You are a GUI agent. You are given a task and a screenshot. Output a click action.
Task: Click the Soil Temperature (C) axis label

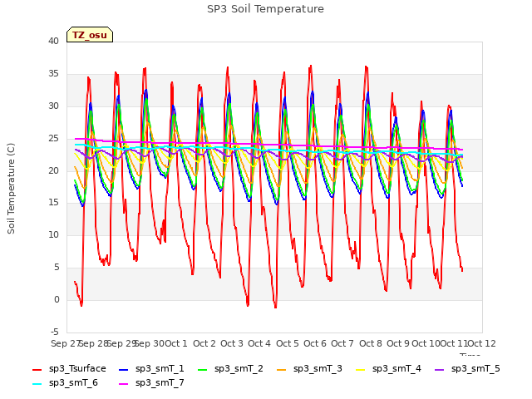[x=11, y=189]
